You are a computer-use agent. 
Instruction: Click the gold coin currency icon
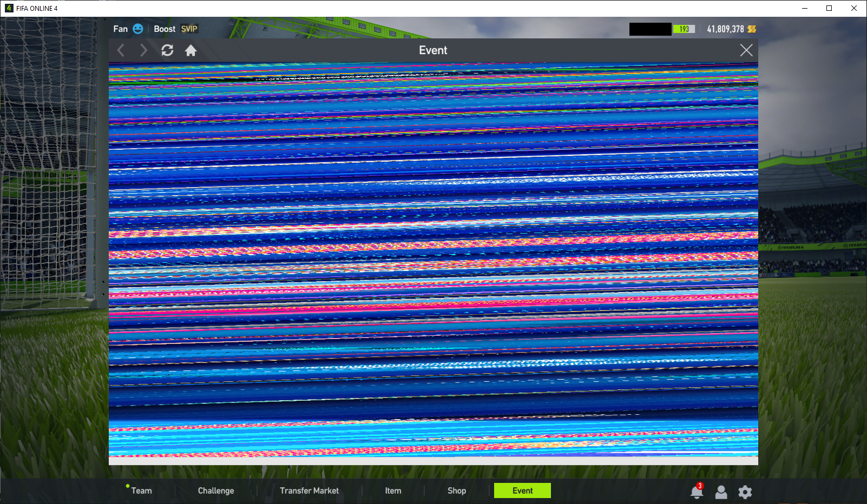(752, 29)
